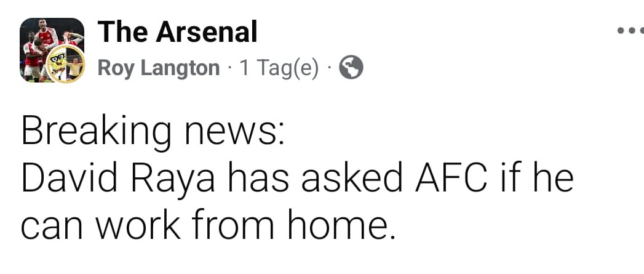
Task: Click the globe public audience icon
Action: 351,68
